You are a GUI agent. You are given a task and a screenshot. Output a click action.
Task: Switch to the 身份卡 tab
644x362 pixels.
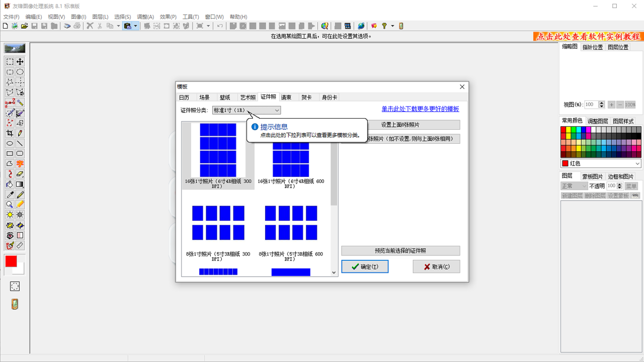coord(330,98)
